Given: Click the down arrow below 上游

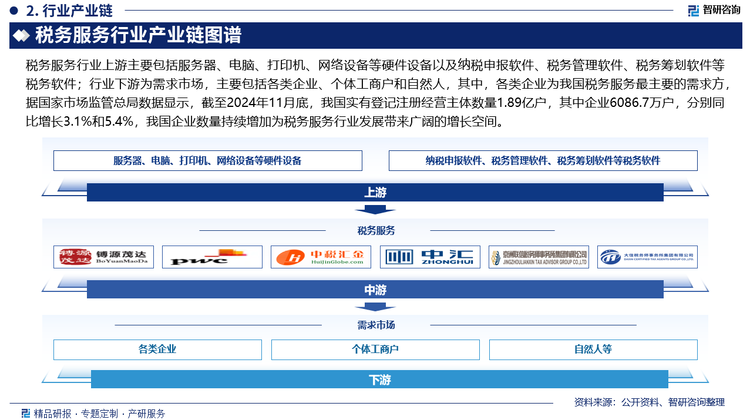Looking at the screenshot, I should [x=375, y=210].
